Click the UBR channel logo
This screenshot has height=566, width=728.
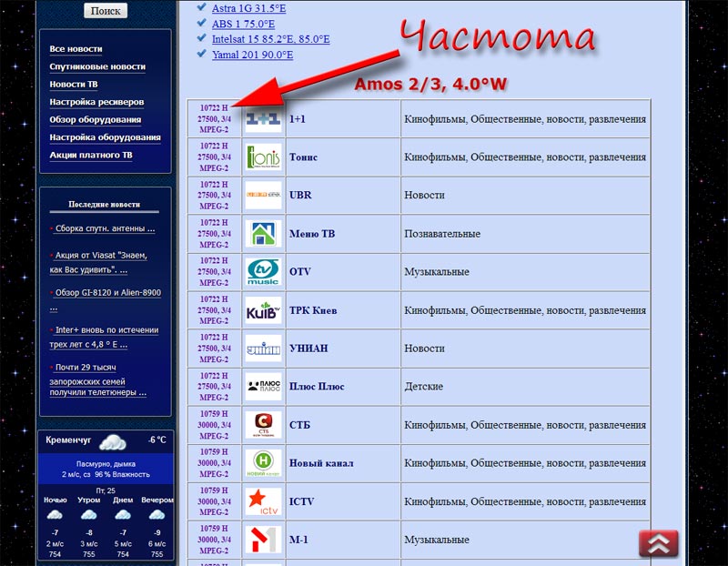pos(263,195)
